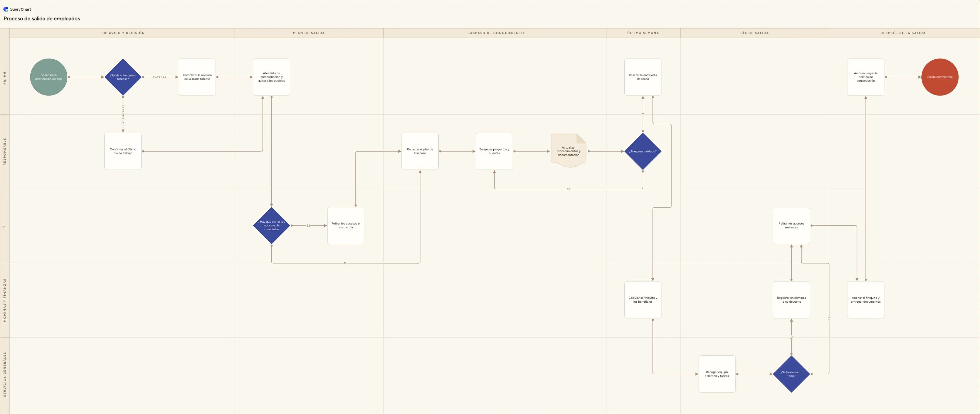Select the 'Traspaso de conocimiento' column header
The image size is (980, 414).
click(x=495, y=33)
